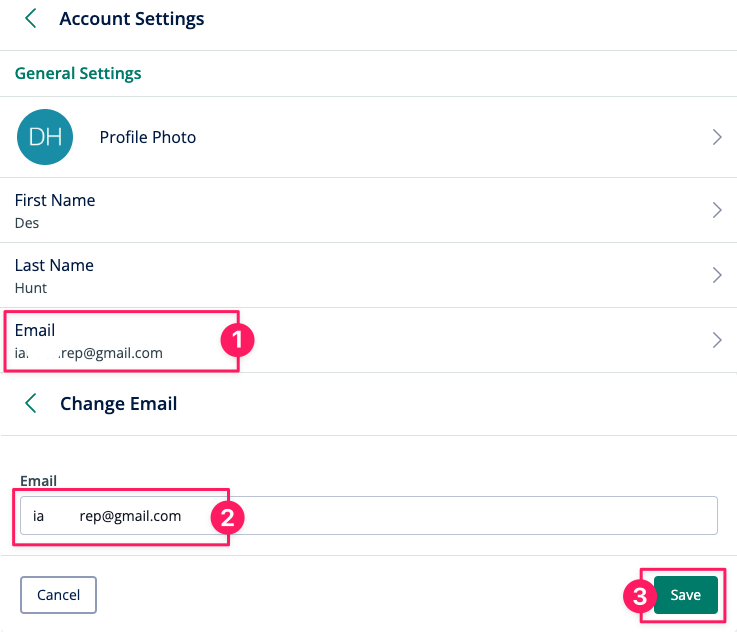Open the Last Name setting

[x=368, y=275]
